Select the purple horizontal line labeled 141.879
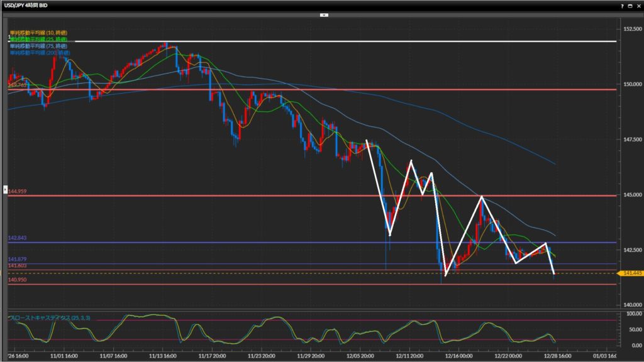This screenshot has height=362, width=644. coord(189,263)
